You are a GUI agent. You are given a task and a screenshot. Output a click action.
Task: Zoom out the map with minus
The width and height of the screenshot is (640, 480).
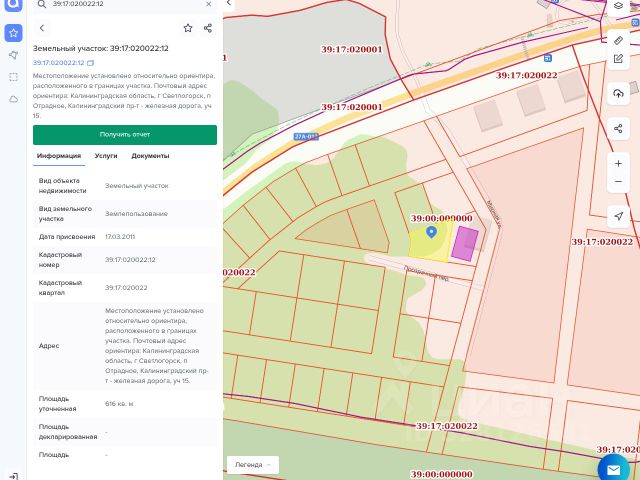[618, 182]
